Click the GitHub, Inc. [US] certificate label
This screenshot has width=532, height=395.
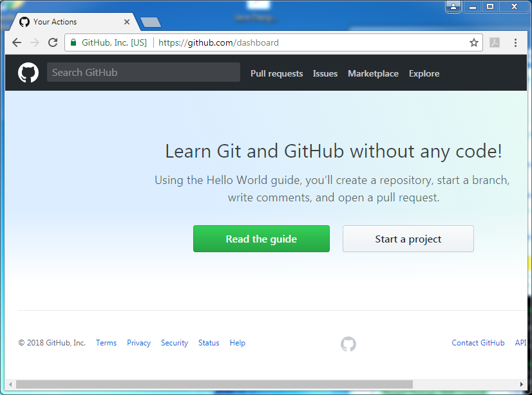(114, 42)
